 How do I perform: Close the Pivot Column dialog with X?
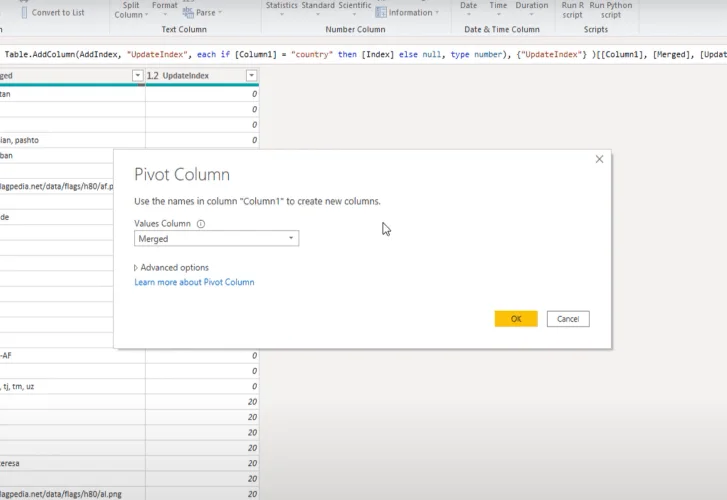tap(599, 159)
